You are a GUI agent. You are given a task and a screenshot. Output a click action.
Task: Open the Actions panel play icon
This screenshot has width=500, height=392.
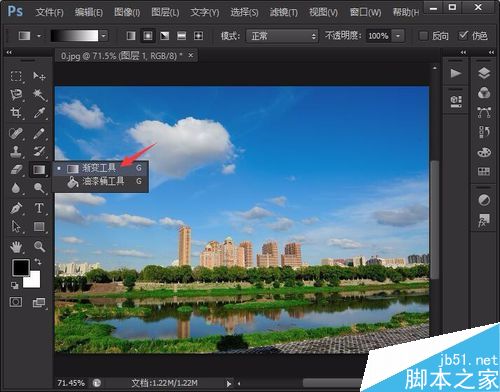coord(455,73)
